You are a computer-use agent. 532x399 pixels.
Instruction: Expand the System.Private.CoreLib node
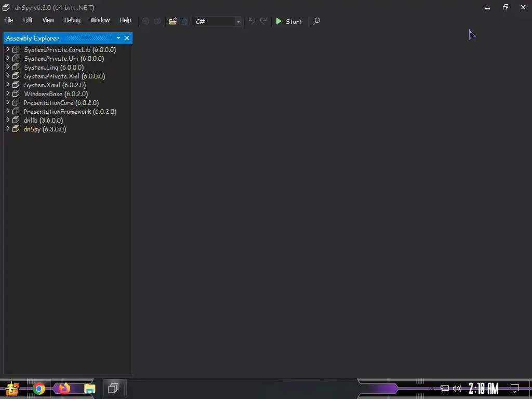(x=8, y=49)
